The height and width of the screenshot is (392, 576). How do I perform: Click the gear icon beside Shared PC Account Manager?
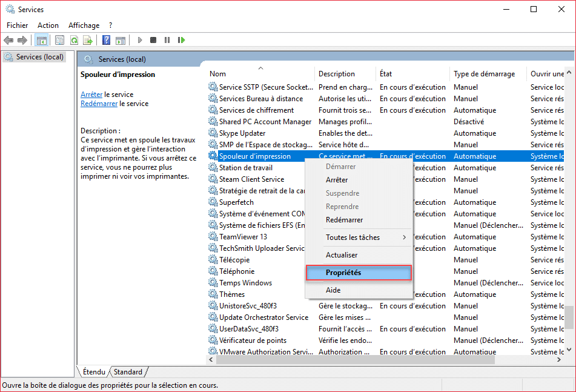[x=213, y=121]
